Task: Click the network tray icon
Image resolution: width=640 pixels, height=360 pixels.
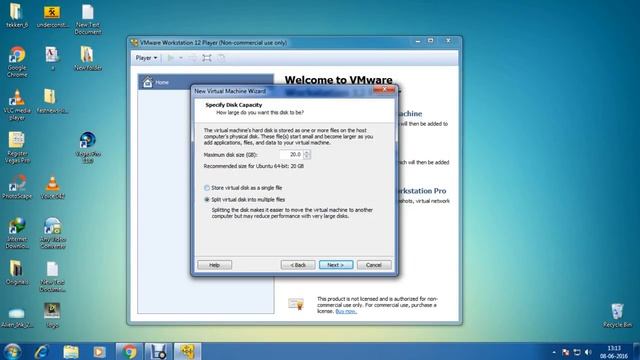Action: tap(577, 351)
